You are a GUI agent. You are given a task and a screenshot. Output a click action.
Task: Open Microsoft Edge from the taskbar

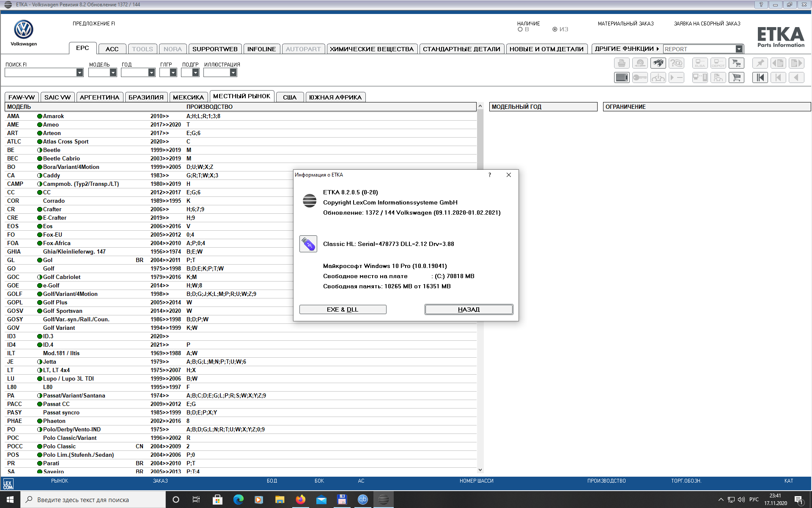click(x=239, y=500)
